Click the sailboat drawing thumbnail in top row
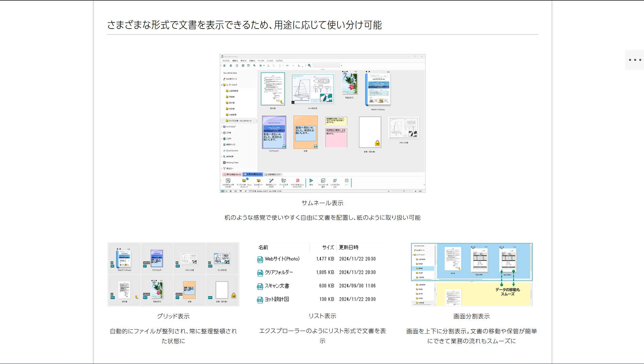 [x=313, y=89]
